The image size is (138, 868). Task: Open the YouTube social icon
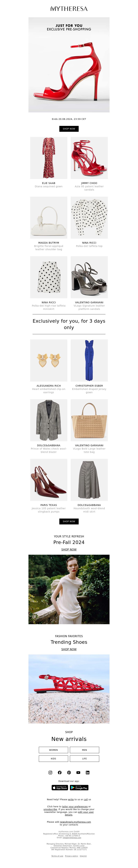[x=78, y=773]
